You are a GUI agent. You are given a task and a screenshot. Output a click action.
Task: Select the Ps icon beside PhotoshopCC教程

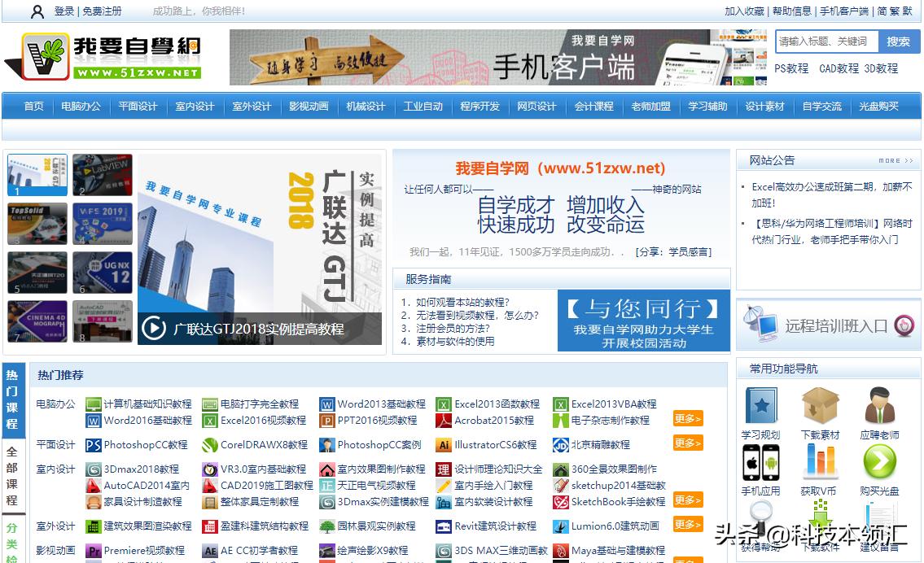[x=91, y=445]
